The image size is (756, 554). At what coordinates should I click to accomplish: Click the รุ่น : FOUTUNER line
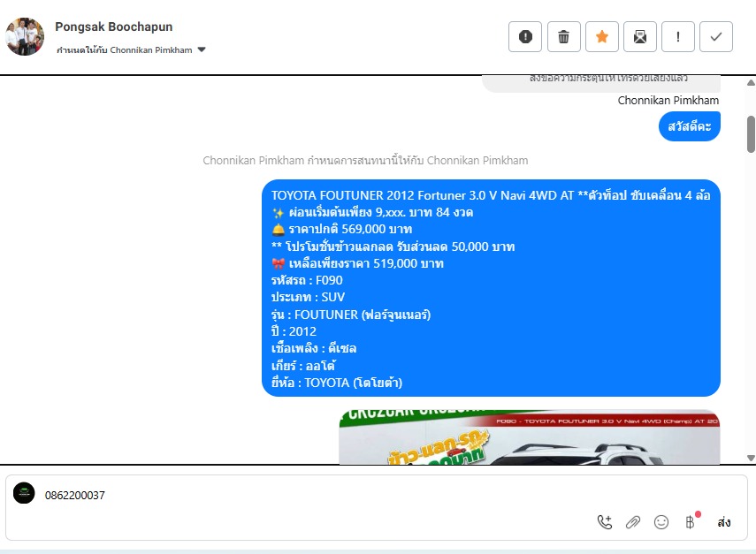pos(350,315)
